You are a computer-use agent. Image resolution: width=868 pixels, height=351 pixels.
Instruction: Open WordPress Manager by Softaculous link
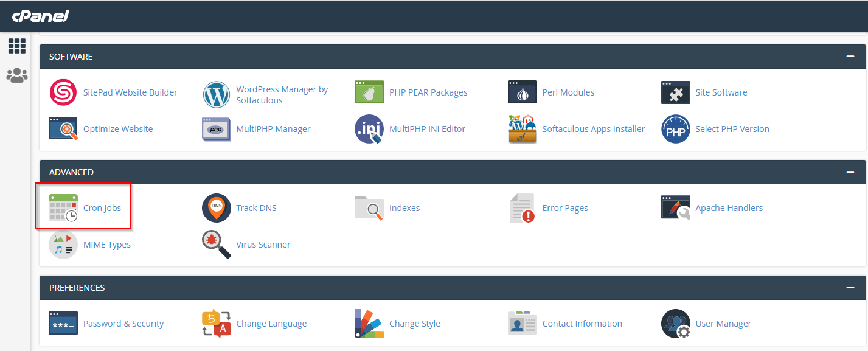coord(282,95)
